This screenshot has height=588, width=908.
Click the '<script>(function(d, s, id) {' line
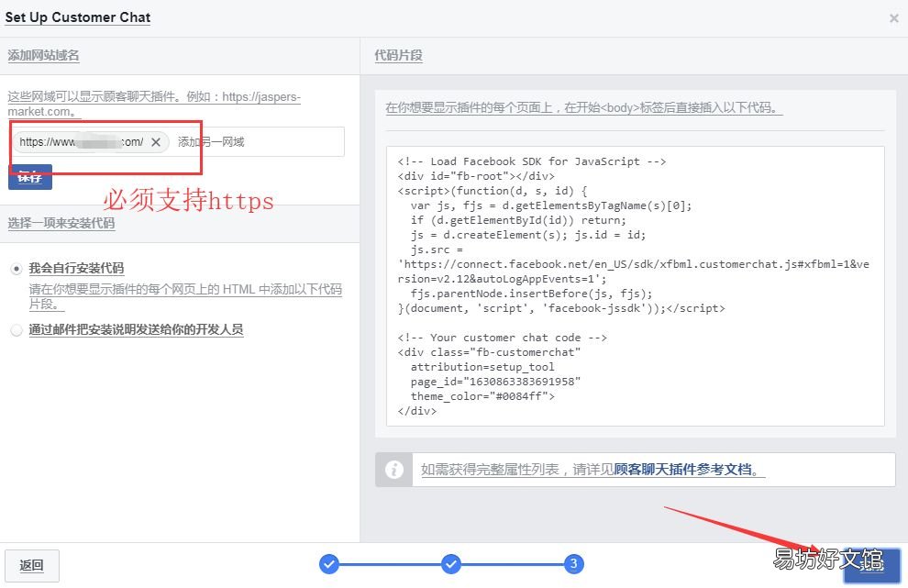tap(493, 191)
